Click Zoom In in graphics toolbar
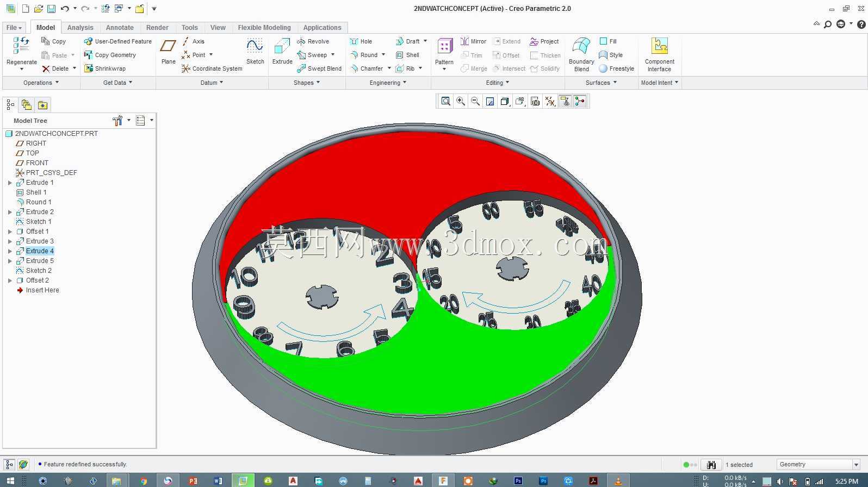This screenshot has height=487, width=868. click(x=461, y=101)
